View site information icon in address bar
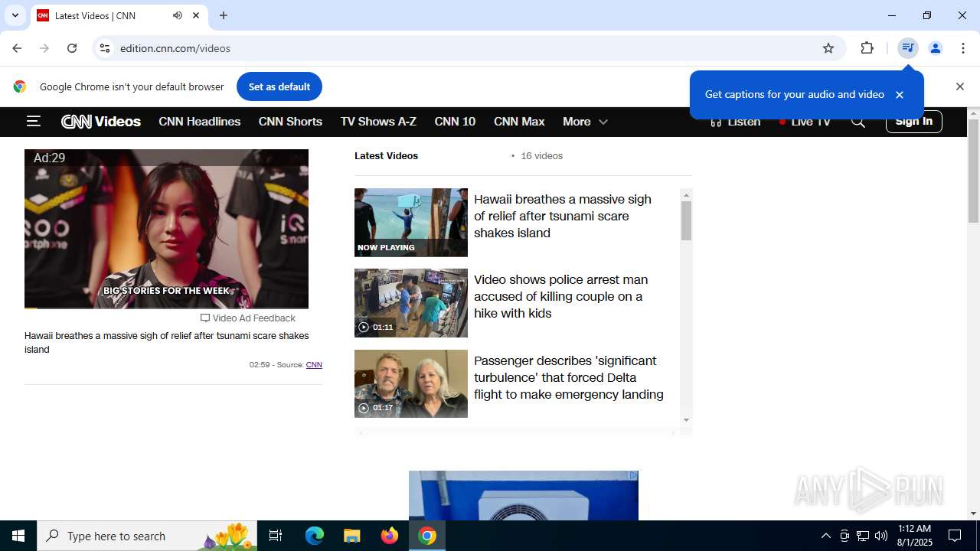Viewport: 980px width, 551px height. click(105, 48)
